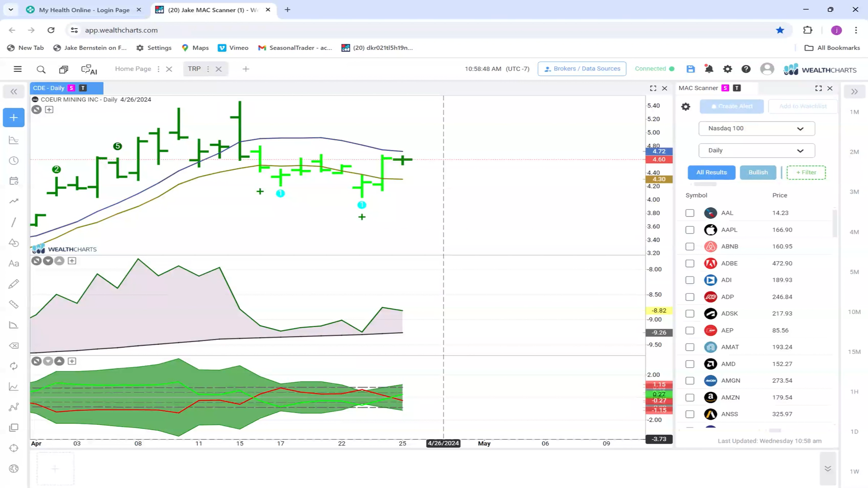Open the hamburger main menu

18,69
